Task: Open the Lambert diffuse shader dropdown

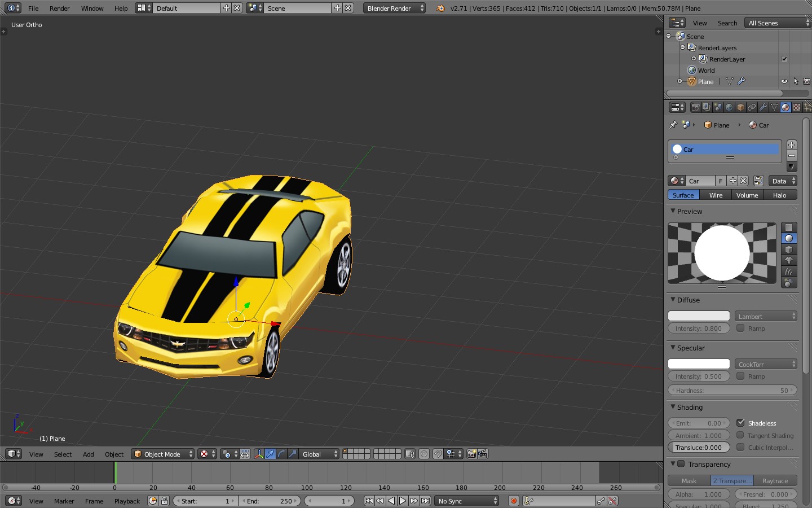Action: coord(766,316)
